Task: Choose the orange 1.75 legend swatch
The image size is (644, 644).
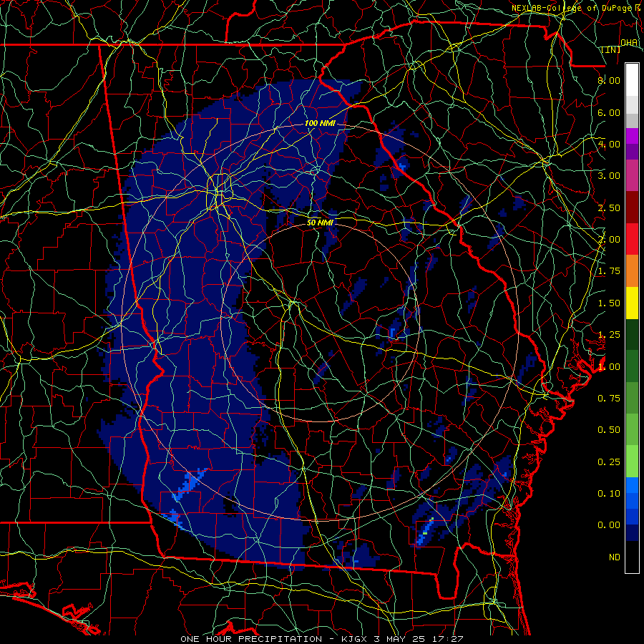Action: click(632, 271)
